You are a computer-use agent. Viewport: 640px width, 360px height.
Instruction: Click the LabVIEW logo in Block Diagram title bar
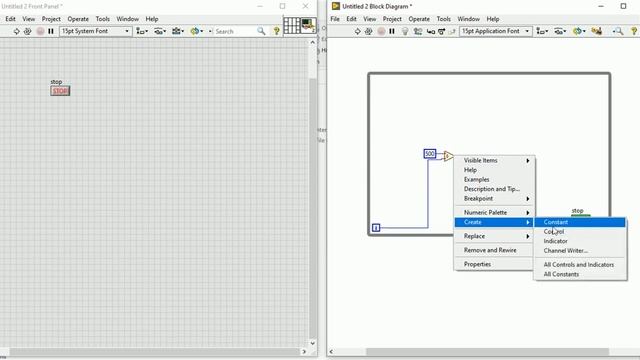point(336,6)
